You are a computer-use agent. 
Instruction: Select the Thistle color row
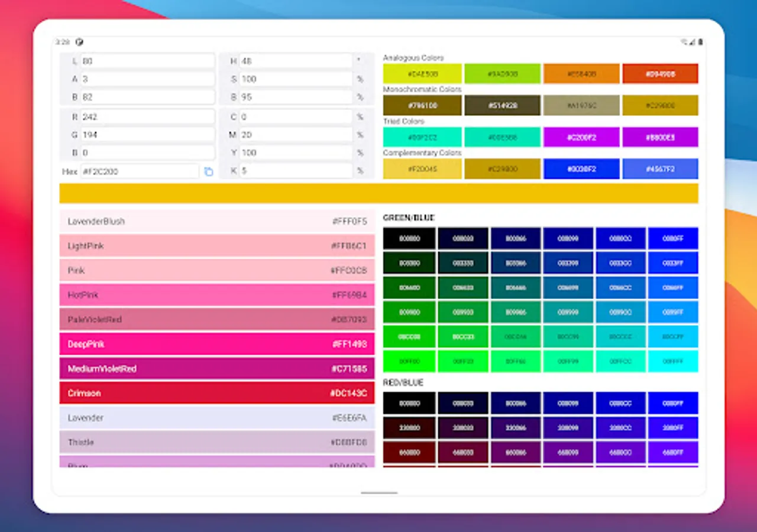tap(217, 442)
